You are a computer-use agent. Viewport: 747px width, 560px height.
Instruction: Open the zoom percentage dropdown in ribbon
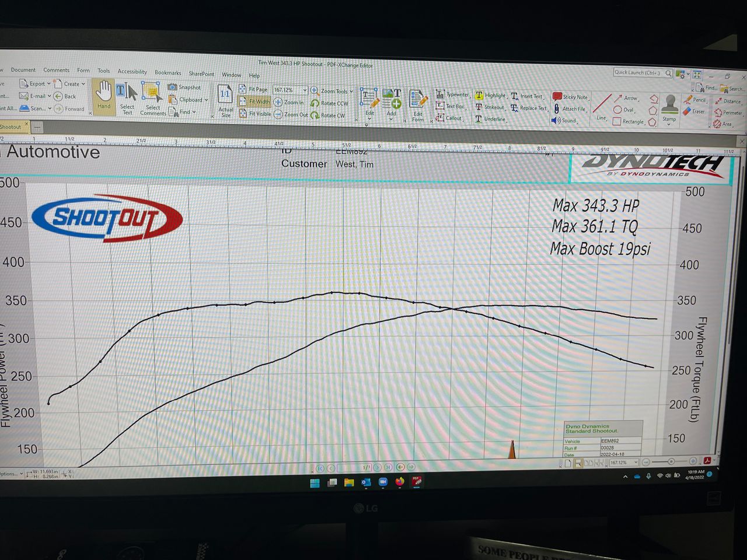tap(305, 90)
